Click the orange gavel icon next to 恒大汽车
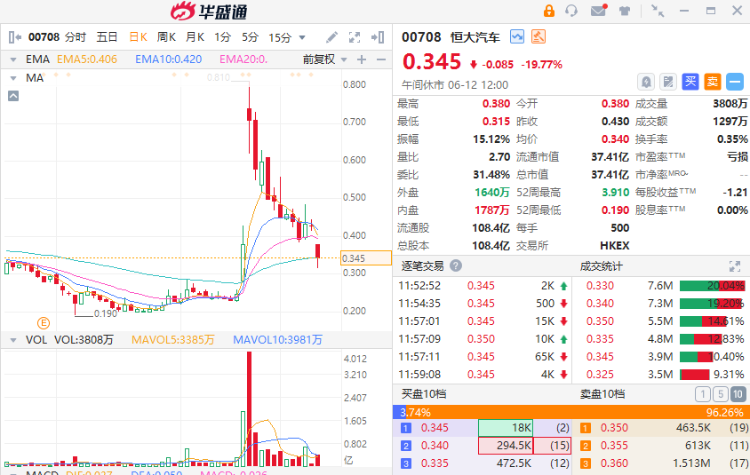Image resolution: width=750 pixels, height=475 pixels. [x=538, y=37]
